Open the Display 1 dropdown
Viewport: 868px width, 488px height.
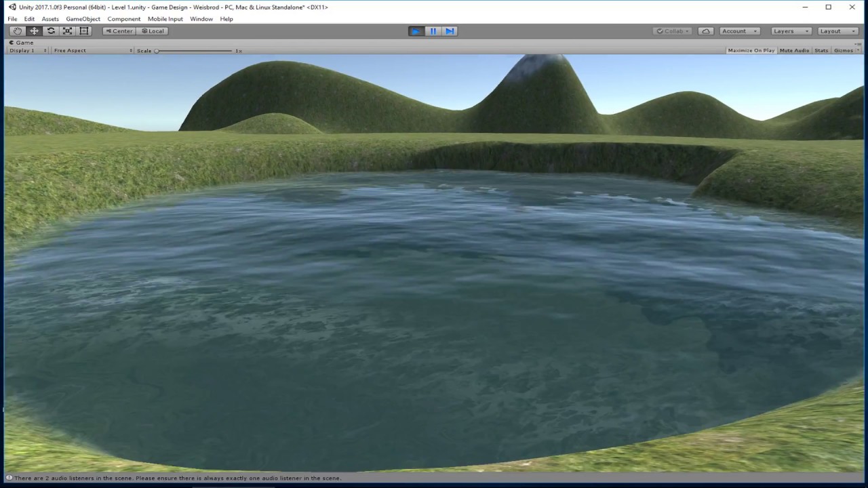point(28,51)
